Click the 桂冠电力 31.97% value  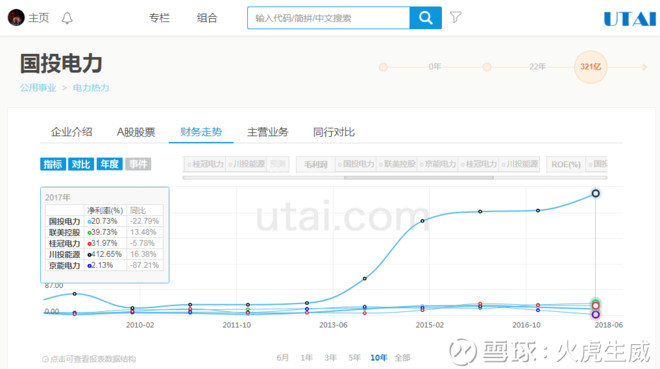coord(102,243)
